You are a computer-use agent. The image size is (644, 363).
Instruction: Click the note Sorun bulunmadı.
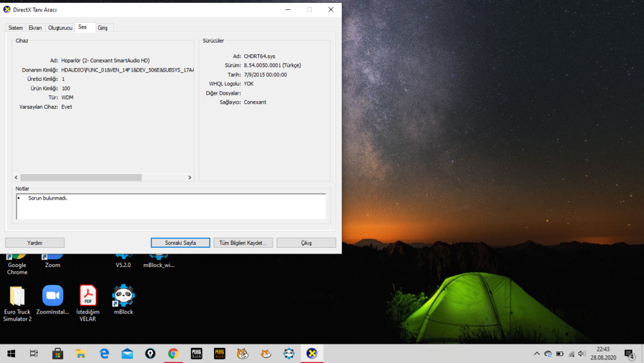pos(48,198)
